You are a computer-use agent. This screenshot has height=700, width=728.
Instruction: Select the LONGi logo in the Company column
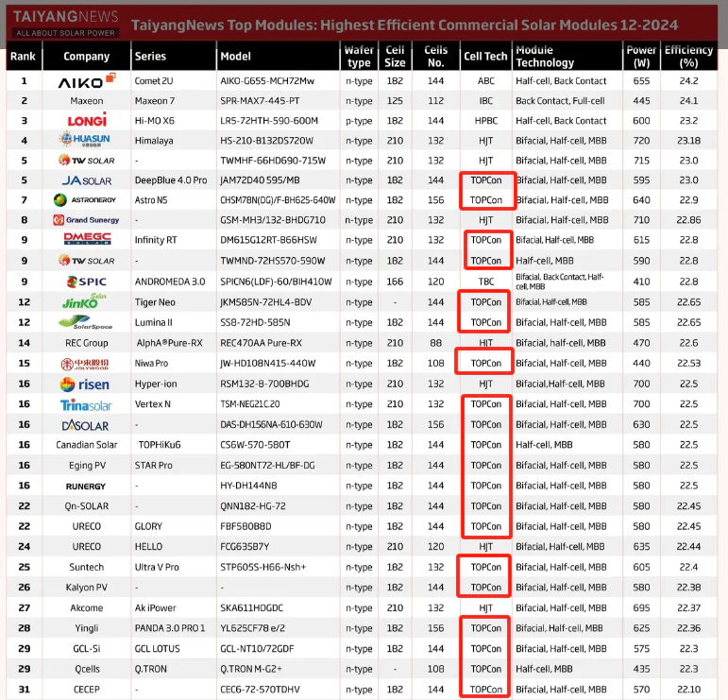click(87, 120)
